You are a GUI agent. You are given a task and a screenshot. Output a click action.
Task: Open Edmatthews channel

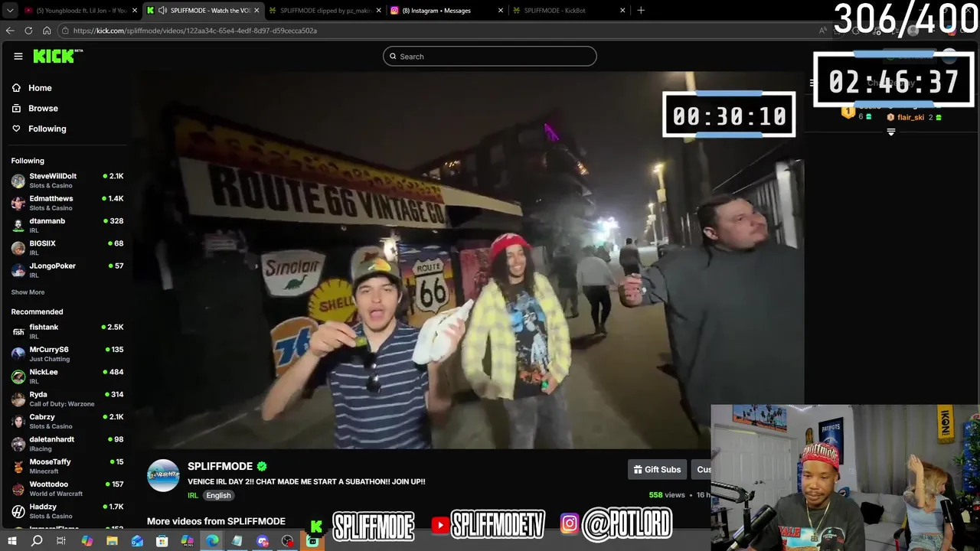point(67,203)
